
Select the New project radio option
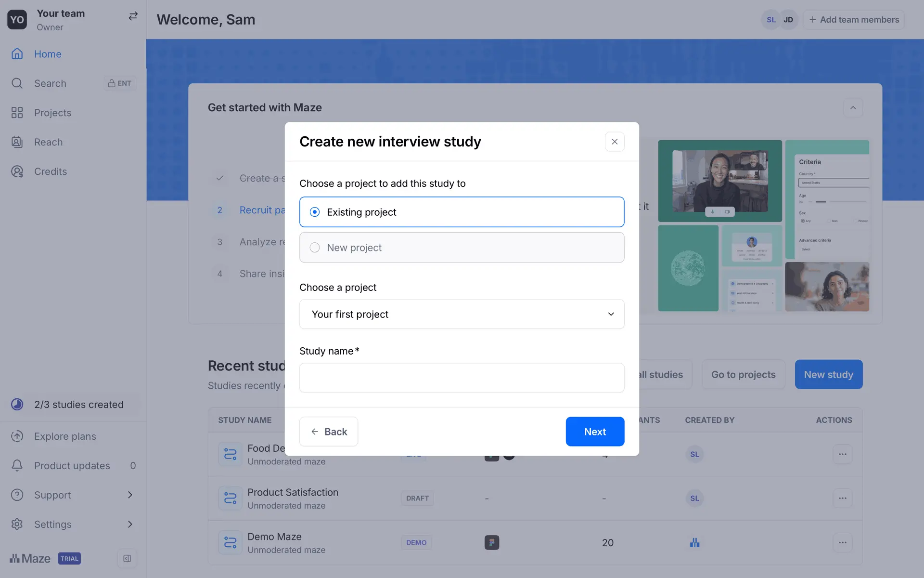[x=315, y=248]
